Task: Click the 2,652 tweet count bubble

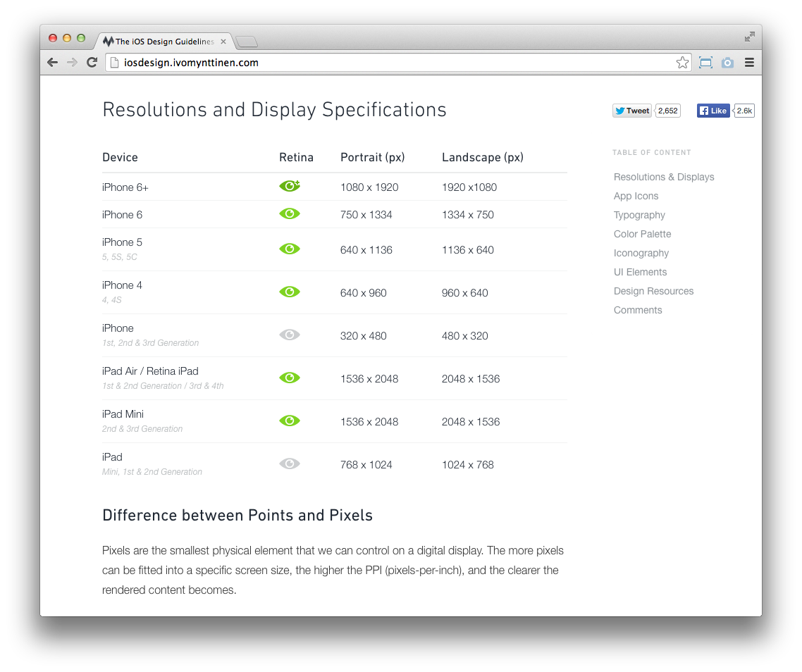Action: click(667, 111)
